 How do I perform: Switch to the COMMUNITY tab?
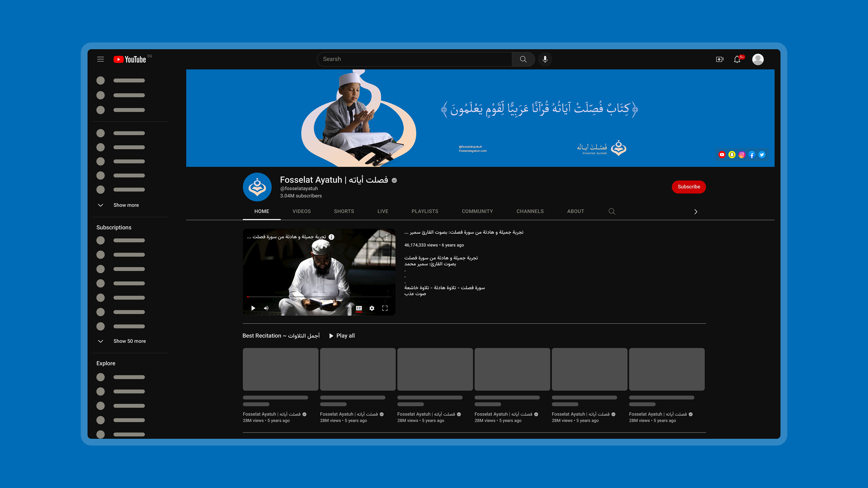tap(477, 211)
